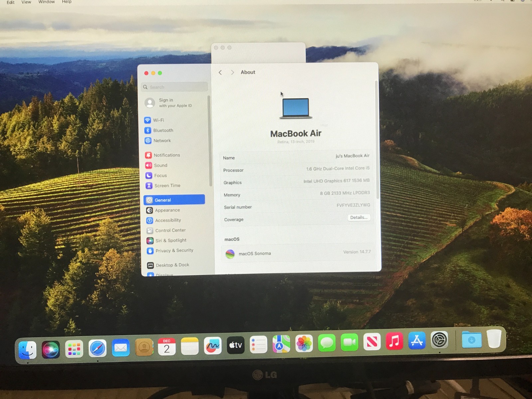Open the View menu

click(26, 2)
